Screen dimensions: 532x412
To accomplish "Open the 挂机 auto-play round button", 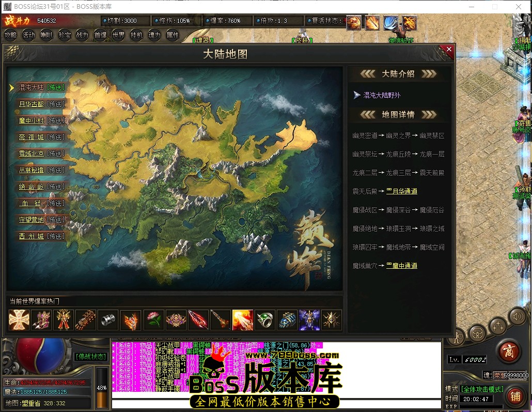I will pos(136,35).
